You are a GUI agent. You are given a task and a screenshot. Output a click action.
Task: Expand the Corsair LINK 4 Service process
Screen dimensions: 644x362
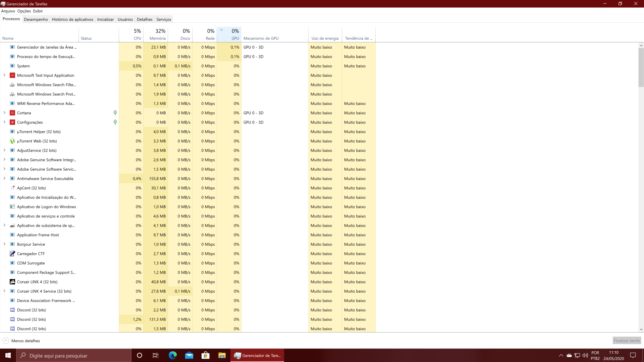click(4, 291)
